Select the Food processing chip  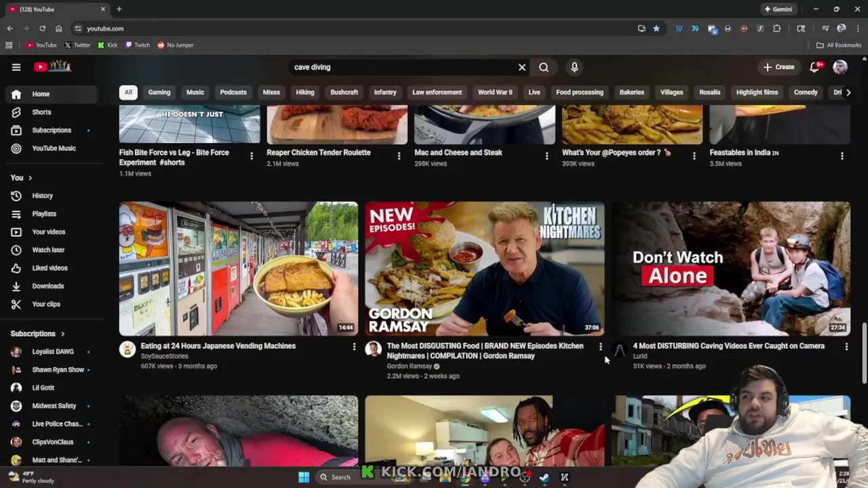click(x=580, y=92)
